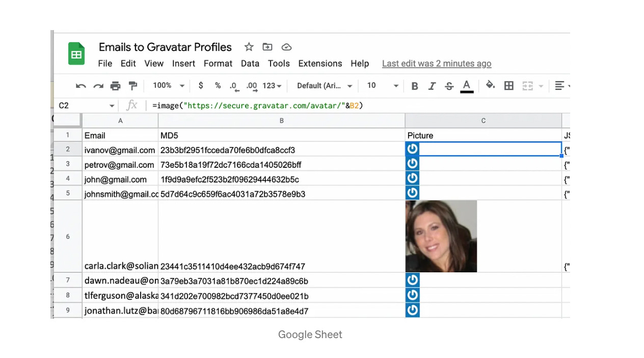Click the Gravatar logo in row 9
Image resolution: width=644 pixels, height=358 pixels.
412,310
